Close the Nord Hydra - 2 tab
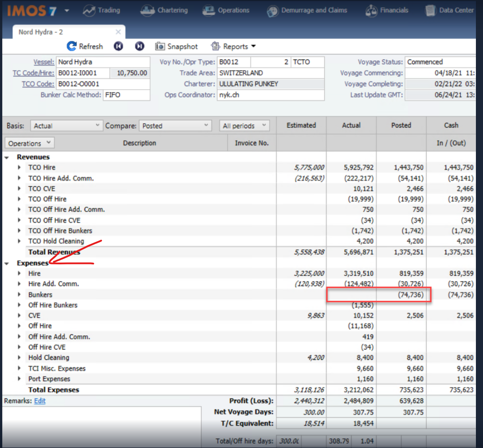The height and width of the screenshot is (448, 483). (x=118, y=32)
